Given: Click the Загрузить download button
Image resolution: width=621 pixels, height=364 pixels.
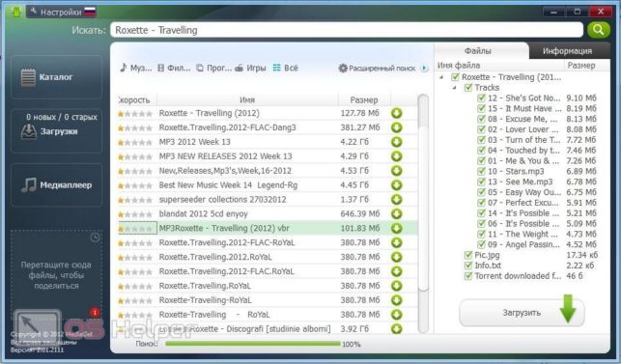Looking at the screenshot, I should tap(522, 313).
